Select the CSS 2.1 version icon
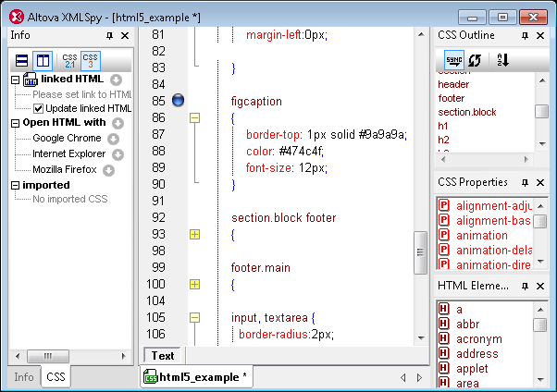Viewport: 557px width, 392px height. (x=69, y=61)
